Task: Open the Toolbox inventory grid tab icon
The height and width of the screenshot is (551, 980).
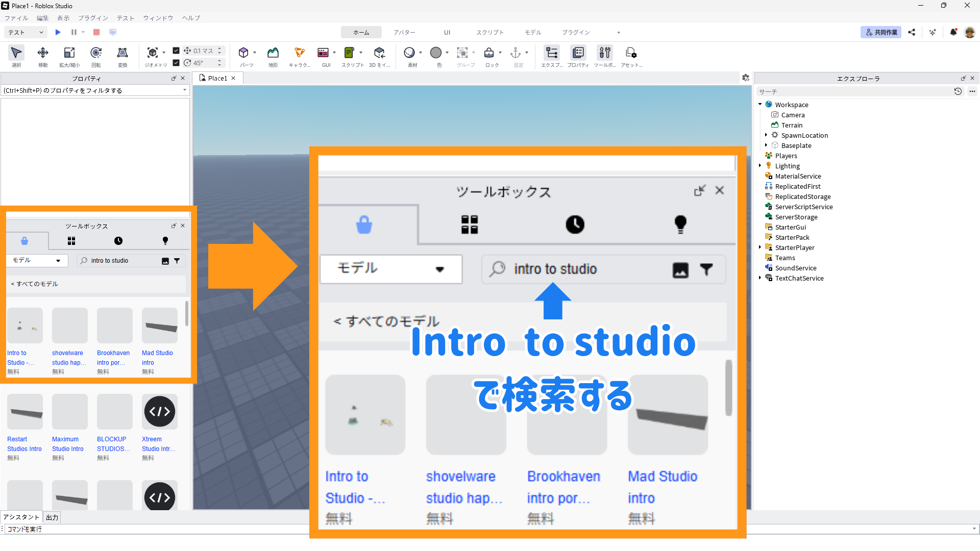Action: click(71, 241)
